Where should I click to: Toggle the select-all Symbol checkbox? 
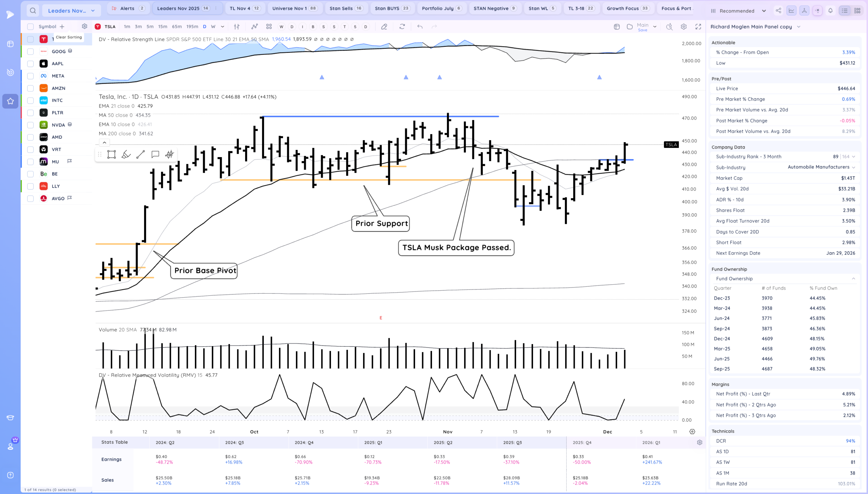pos(31,26)
